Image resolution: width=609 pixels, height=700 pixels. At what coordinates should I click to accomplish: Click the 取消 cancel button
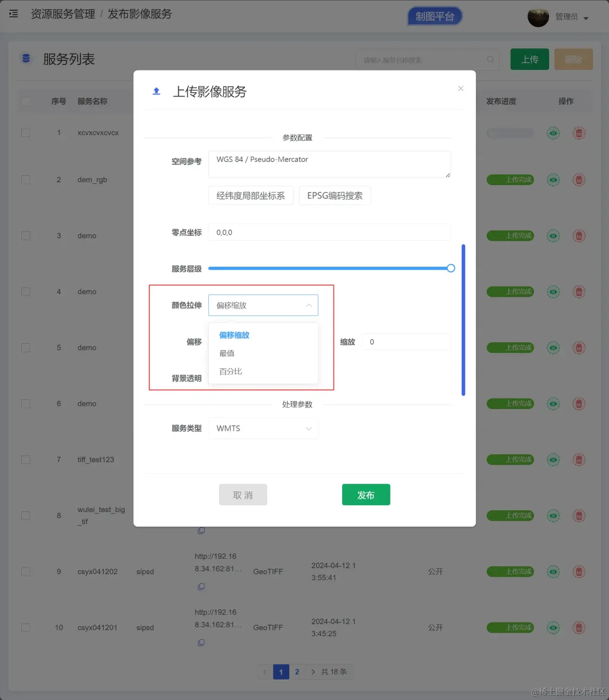coord(243,495)
